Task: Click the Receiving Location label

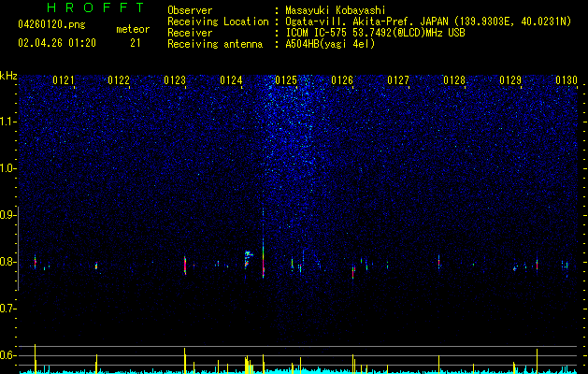Action: 218,22
